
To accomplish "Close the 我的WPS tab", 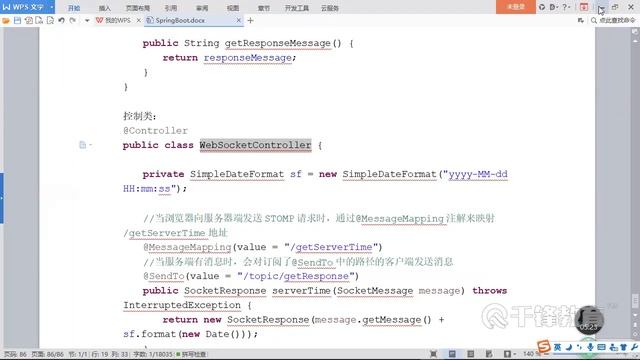I will click(x=139, y=20).
